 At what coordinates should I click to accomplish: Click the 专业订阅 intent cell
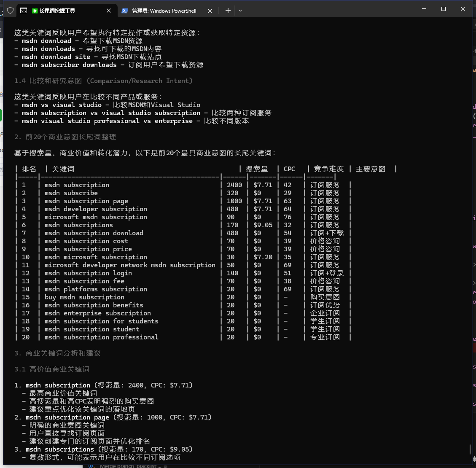(325, 337)
